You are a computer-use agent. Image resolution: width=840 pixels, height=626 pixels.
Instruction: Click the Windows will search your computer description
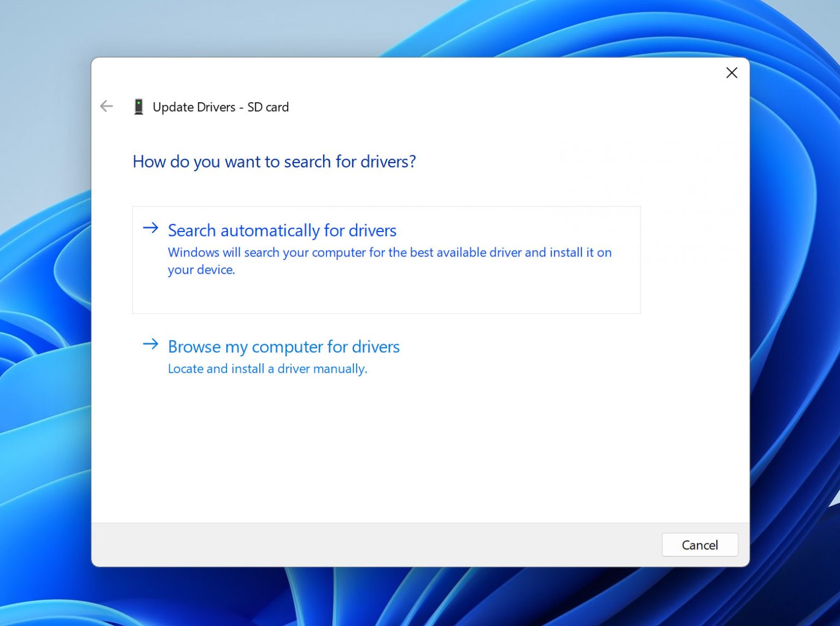click(389, 261)
